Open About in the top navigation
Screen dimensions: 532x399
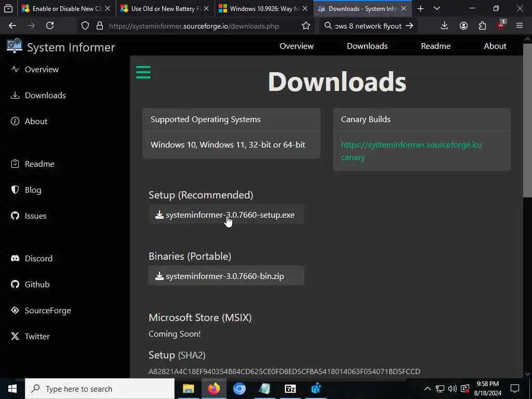click(x=495, y=46)
